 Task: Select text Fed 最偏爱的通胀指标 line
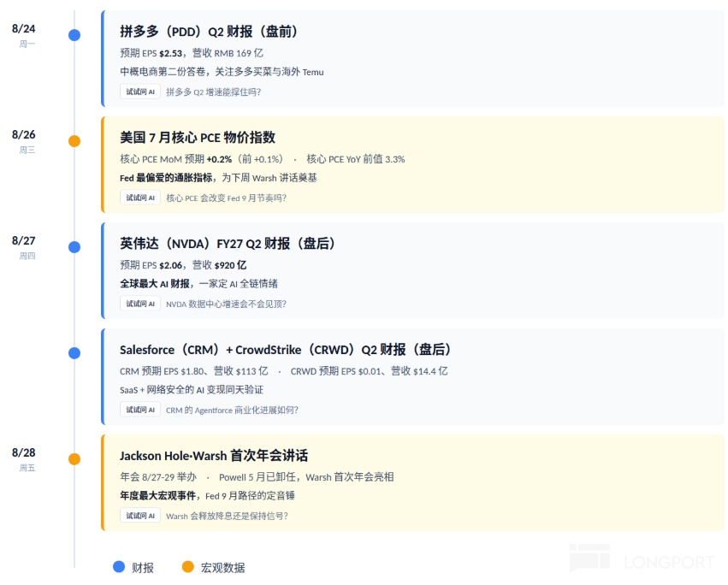point(218,177)
